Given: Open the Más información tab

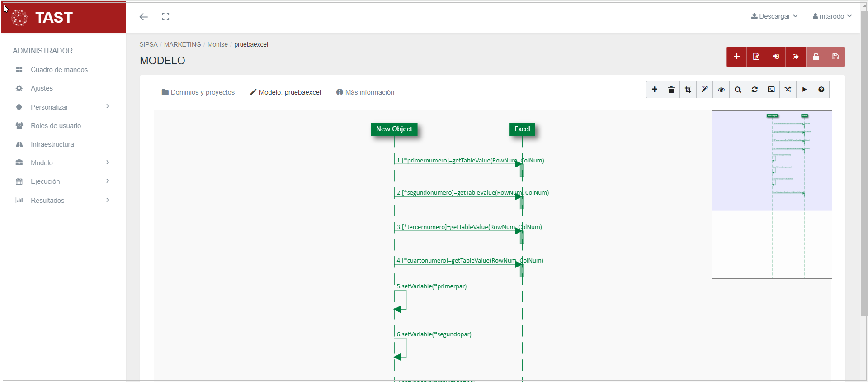Looking at the screenshot, I should pos(365,92).
